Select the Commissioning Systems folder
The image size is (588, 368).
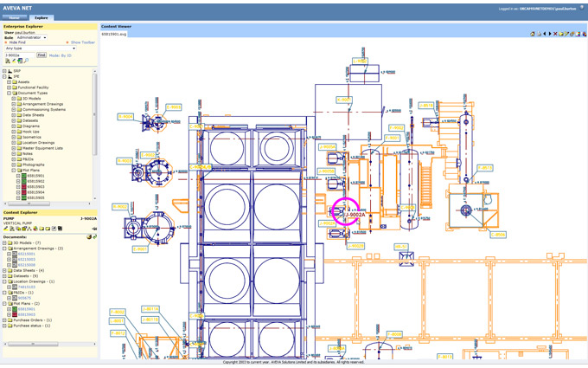coord(44,110)
